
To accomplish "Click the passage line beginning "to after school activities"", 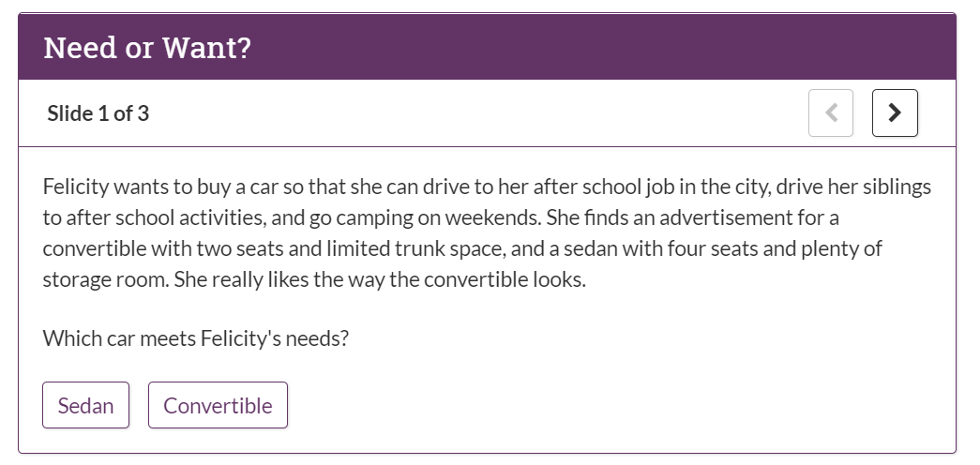I will (441, 217).
